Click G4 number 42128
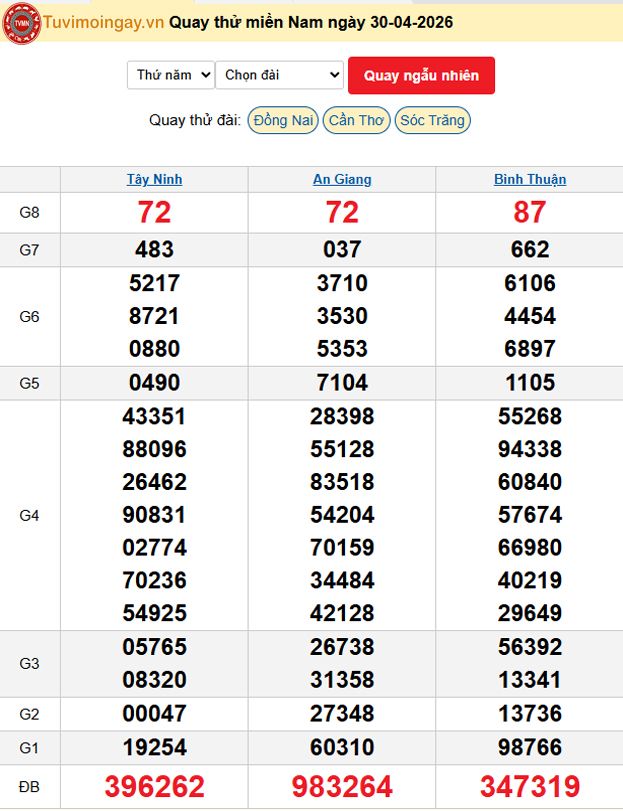The height and width of the screenshot is (811, 623). [x=342, y=613]
